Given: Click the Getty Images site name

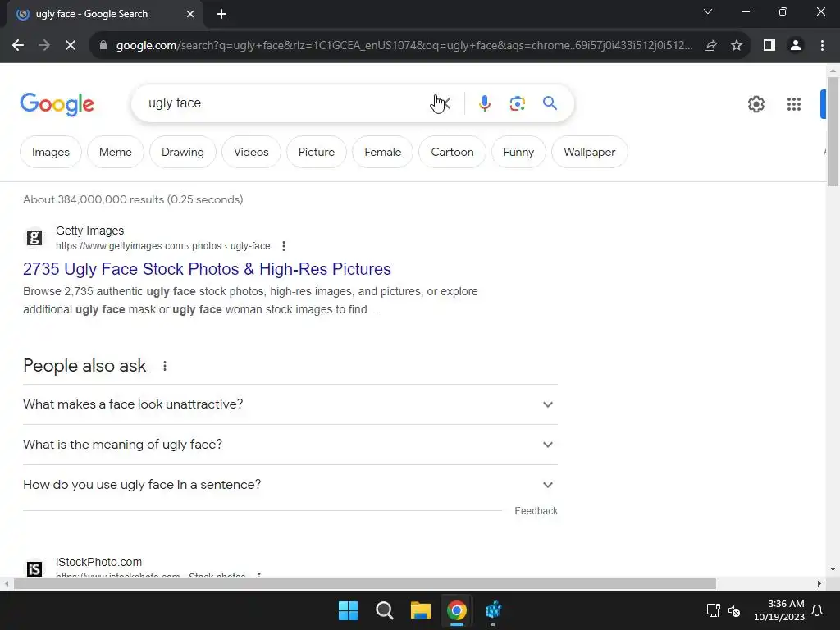Looking at the screenshot, I should click(90, 231).
